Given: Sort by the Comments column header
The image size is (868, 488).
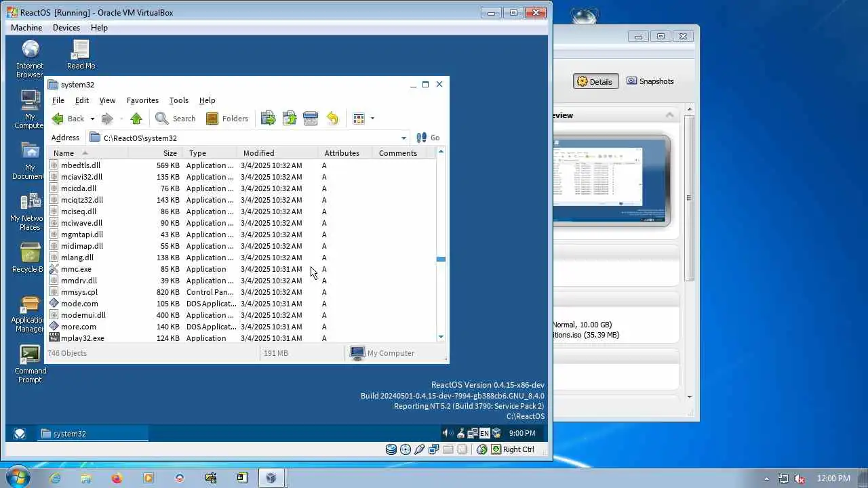Looking at the screenshot, I should pos(401,153).
